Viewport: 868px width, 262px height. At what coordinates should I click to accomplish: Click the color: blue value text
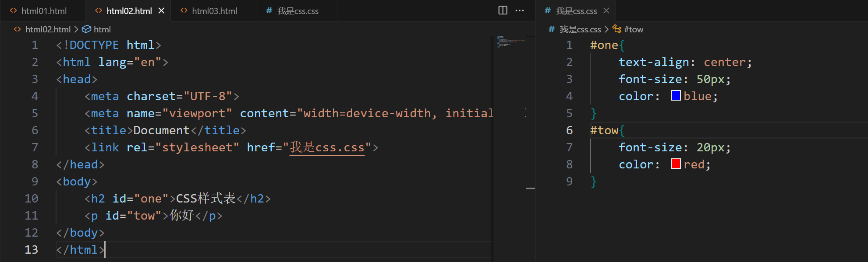click(698, 96)
